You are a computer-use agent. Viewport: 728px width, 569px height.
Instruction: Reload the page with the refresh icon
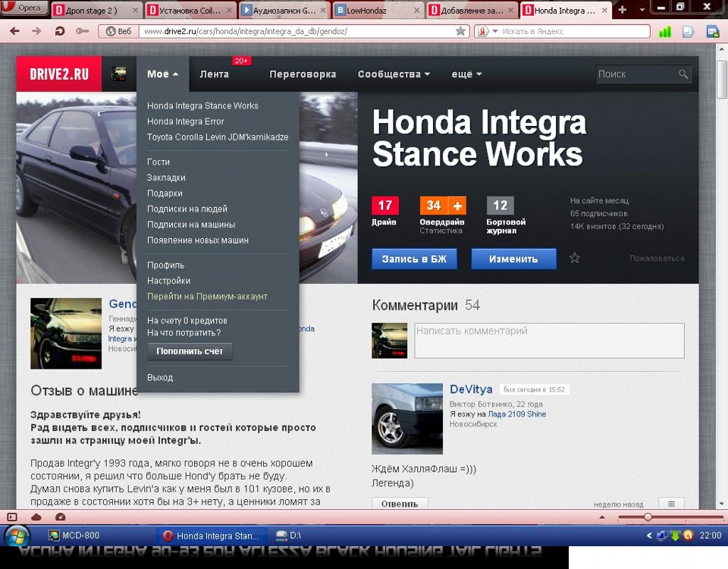[x=59, y=31]
